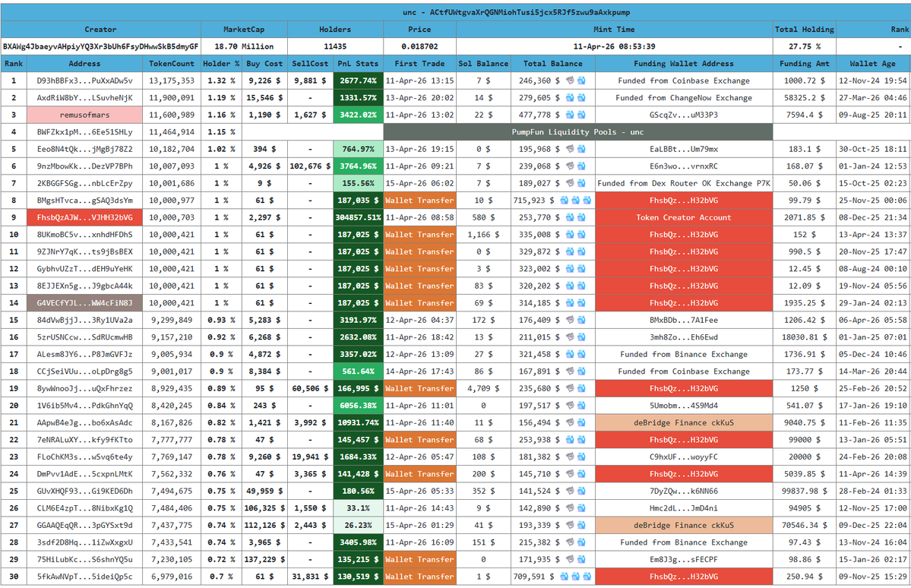
Task: Click the SellCost column header
Action: 310,64
